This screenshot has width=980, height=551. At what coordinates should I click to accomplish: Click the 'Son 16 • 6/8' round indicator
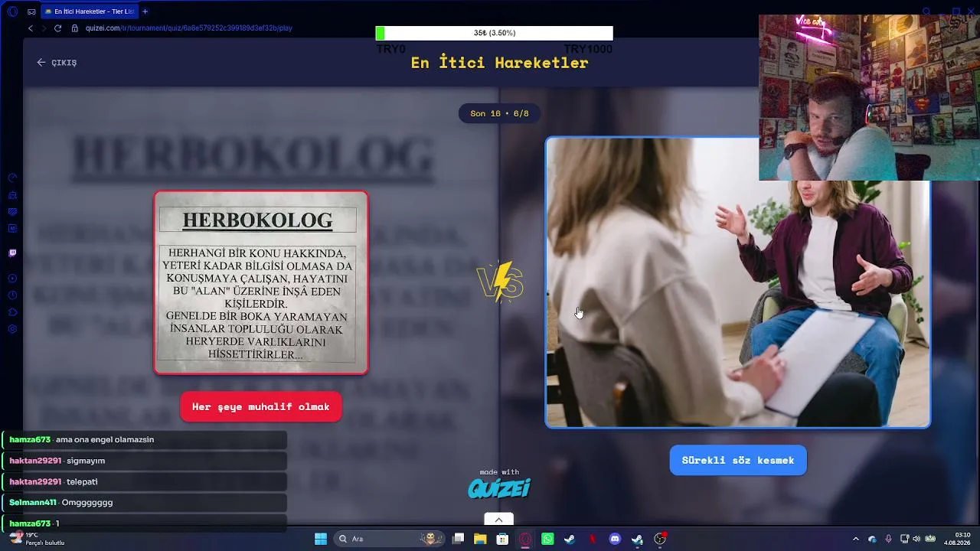[x=499, y=113]
